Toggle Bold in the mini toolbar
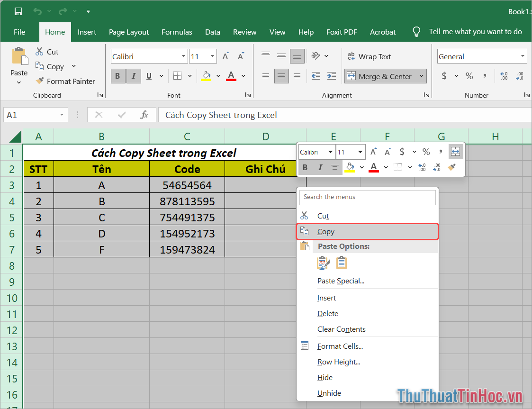The height and width of the screenshot is (409, 532). tap(305, 167)
